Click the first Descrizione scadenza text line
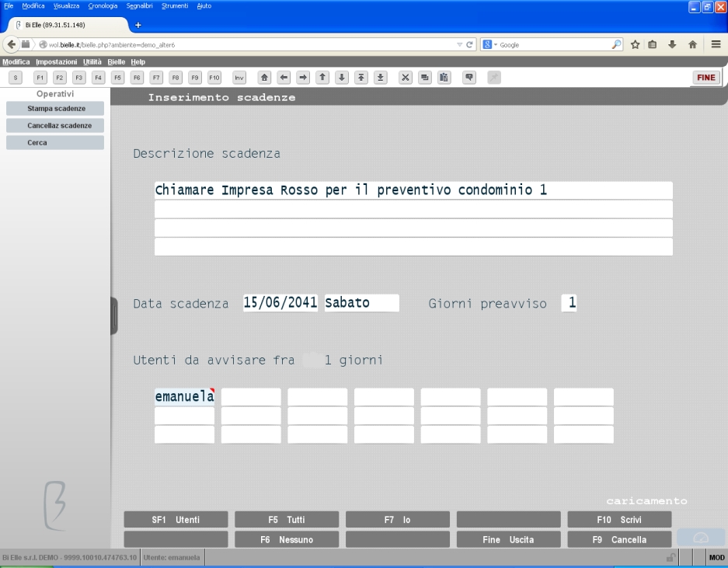 point(413,190)
